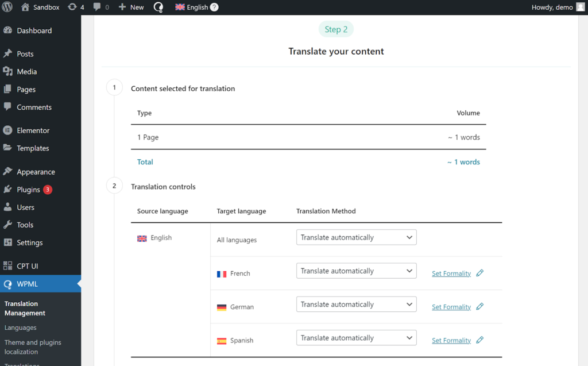Click the WPML sidebar icon

pos(7,284)
